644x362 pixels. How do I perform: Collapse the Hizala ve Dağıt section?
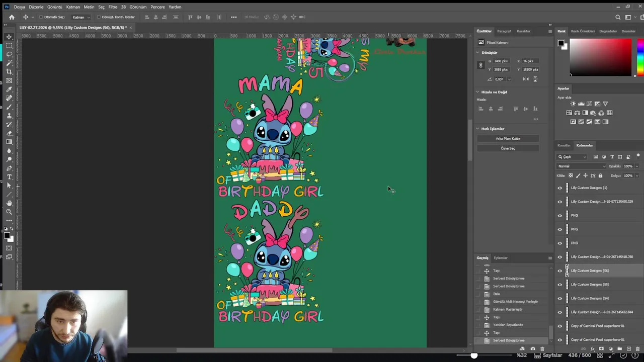478,92
